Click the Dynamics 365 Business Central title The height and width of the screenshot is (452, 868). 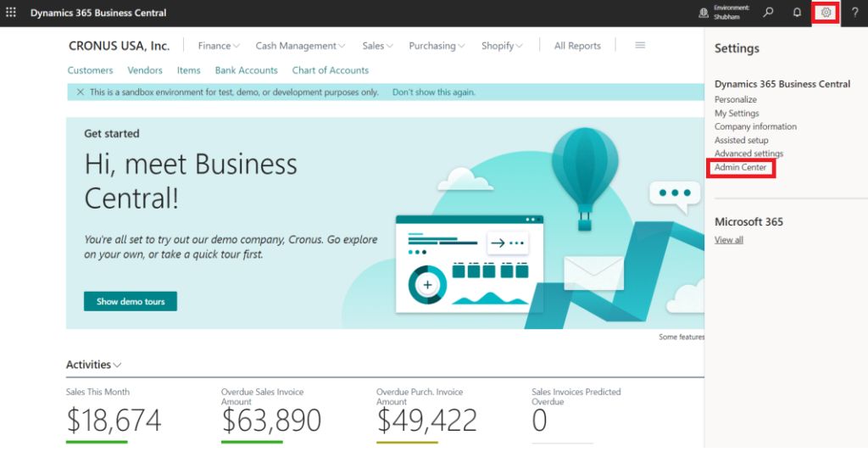98,13
